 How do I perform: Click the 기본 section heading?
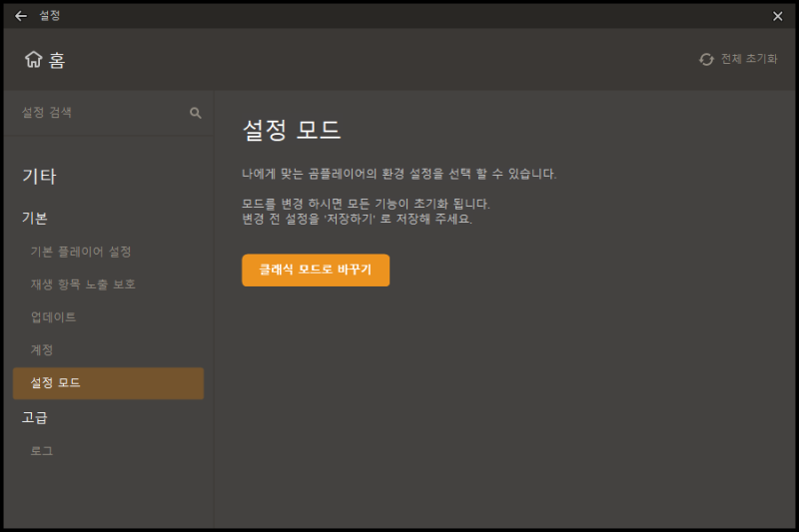coord(35,218)
